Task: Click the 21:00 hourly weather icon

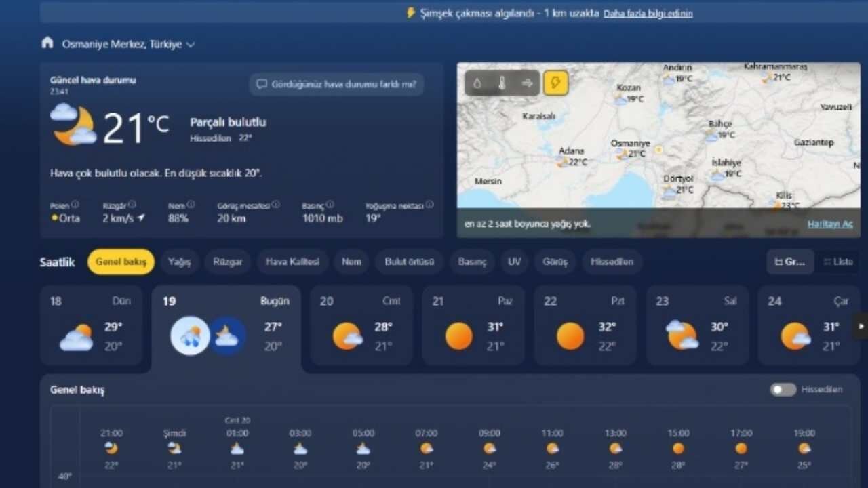Action: pyautogui.click(x=111, y=448)
